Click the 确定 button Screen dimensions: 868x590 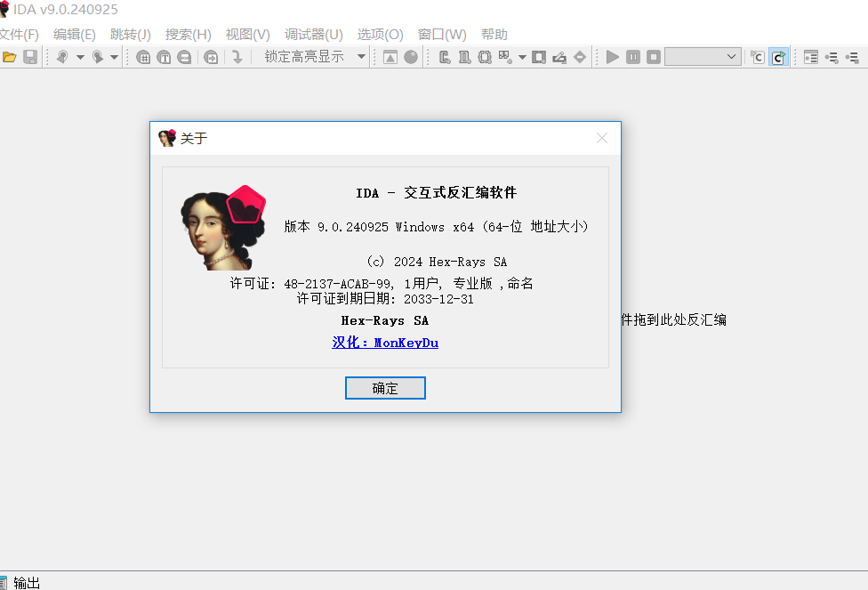pyautogui.click(x=385, y=388)
